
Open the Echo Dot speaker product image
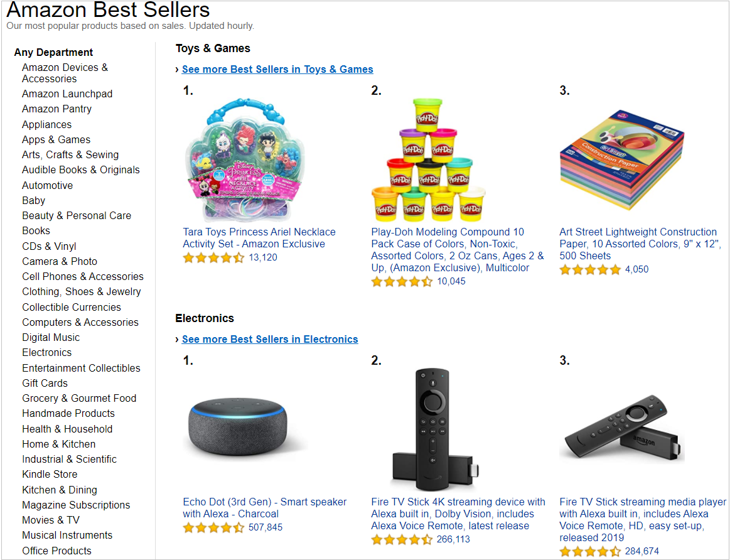(238, 426)
